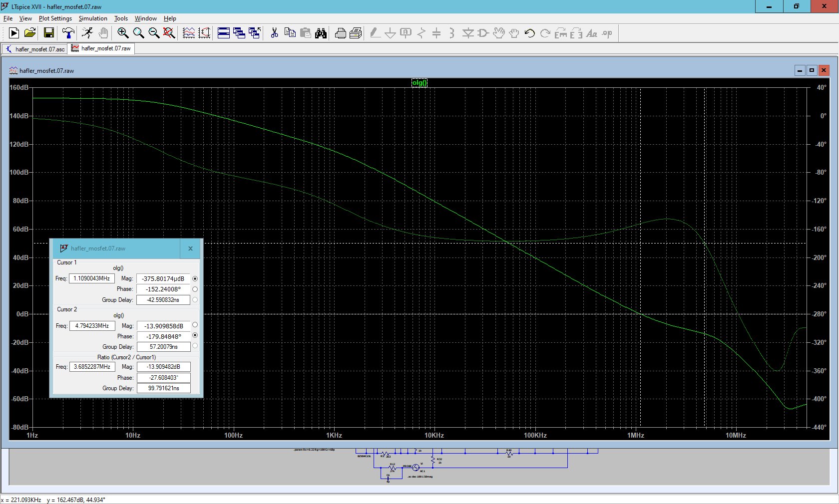Screen dimensions: 839x504
Task: Click the Autorange plot icon
Action: (189, 33)
